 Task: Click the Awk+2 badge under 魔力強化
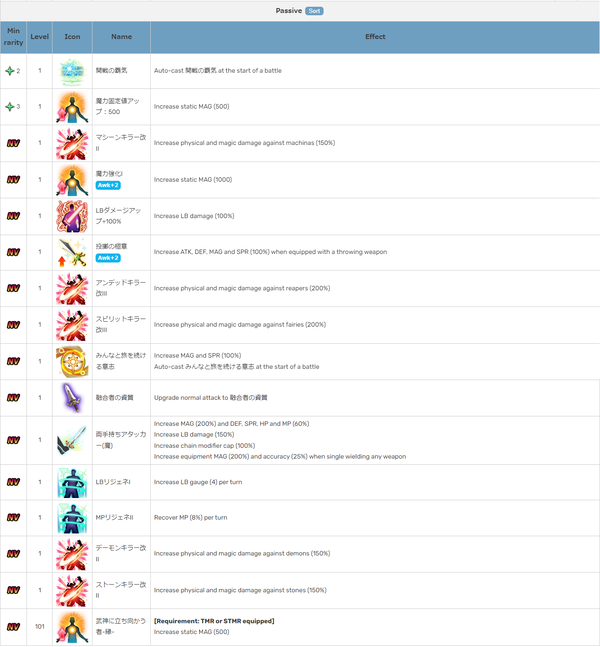108,185
